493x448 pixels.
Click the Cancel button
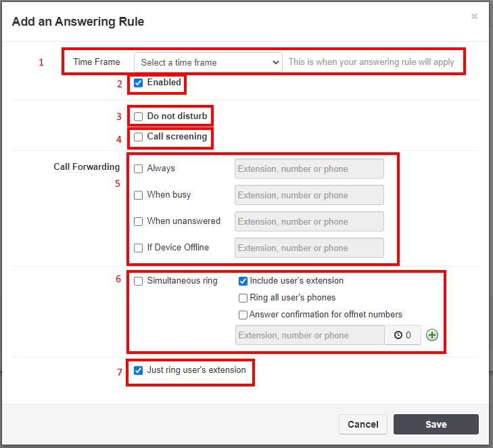[x=363, y=424]
